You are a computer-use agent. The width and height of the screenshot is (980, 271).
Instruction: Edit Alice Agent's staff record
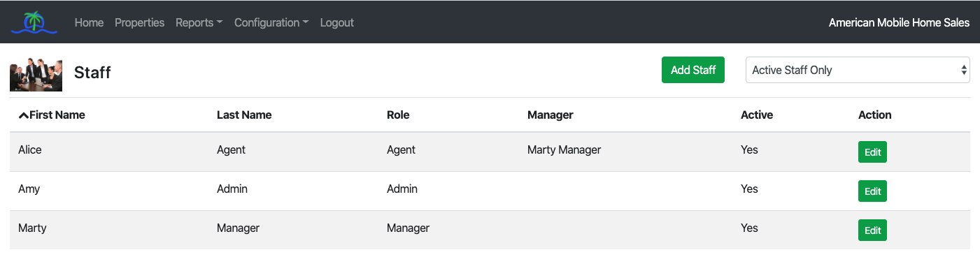tap(872, 152)
